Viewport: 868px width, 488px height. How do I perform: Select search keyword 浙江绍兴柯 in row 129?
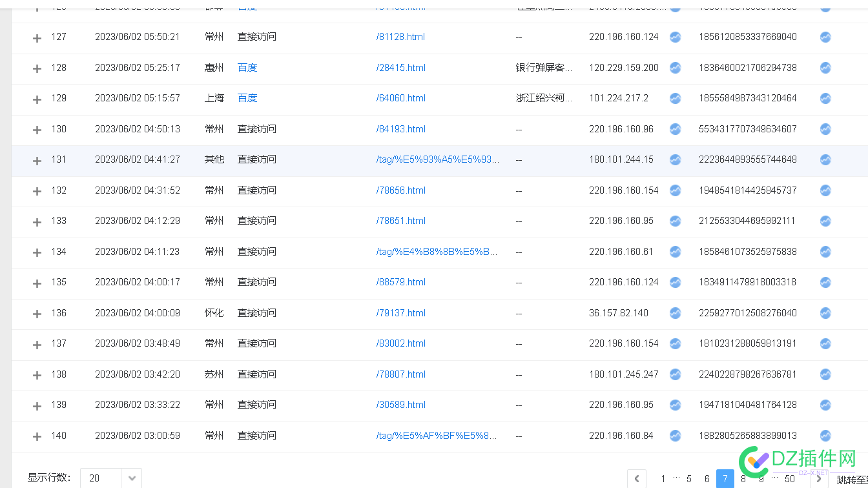pos(544,98)
